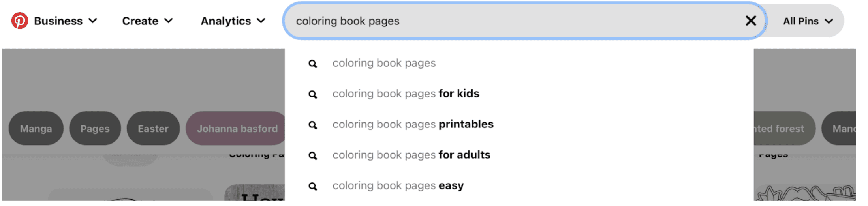
Task: Click the Manga filter chip
Action: point(36,129)
